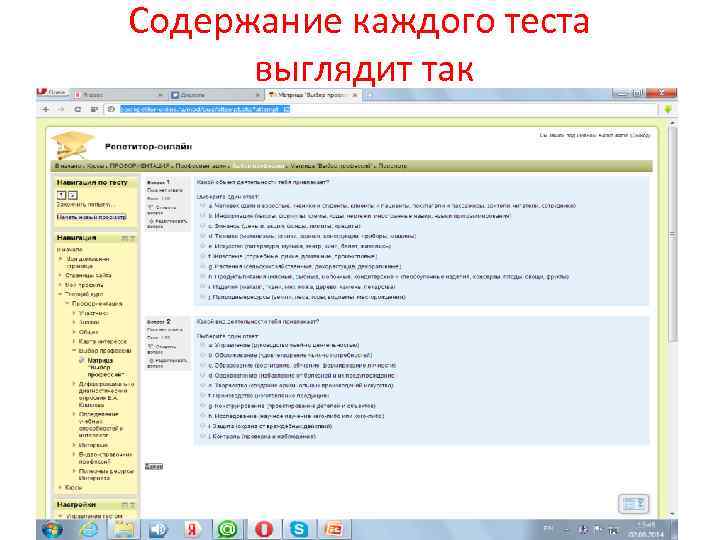Expand the Общее tree node
The width and height of the screenshot is (720, 540).
[x=74, y=332]
